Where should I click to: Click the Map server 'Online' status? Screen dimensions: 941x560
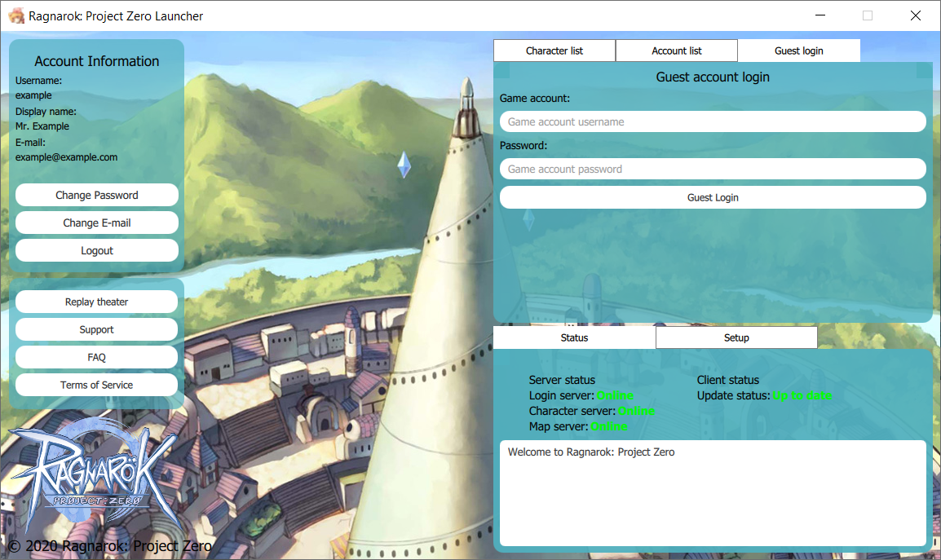tap(609, 426)
